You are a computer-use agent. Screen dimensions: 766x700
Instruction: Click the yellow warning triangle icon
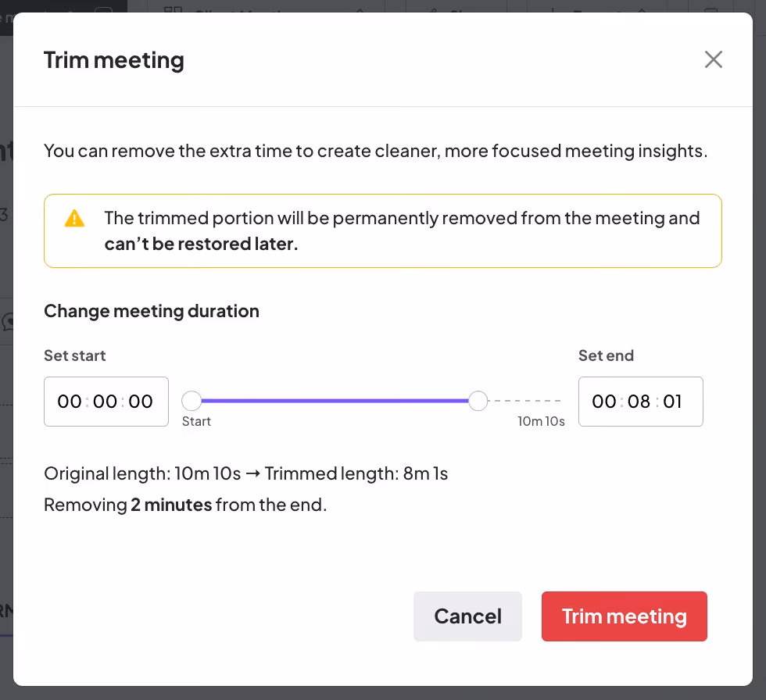point(74,219)
